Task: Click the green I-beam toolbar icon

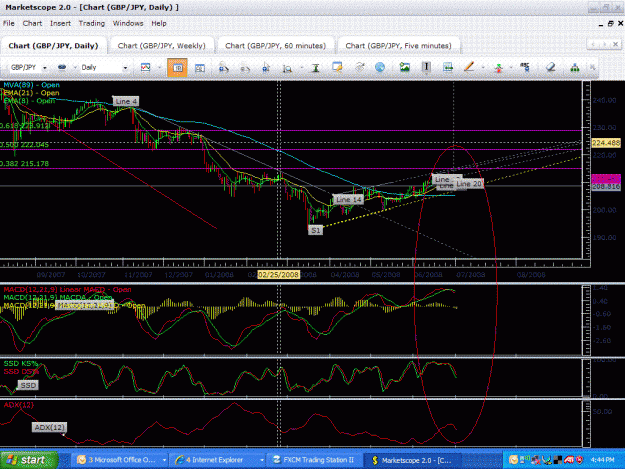Action: click(315, 68)
